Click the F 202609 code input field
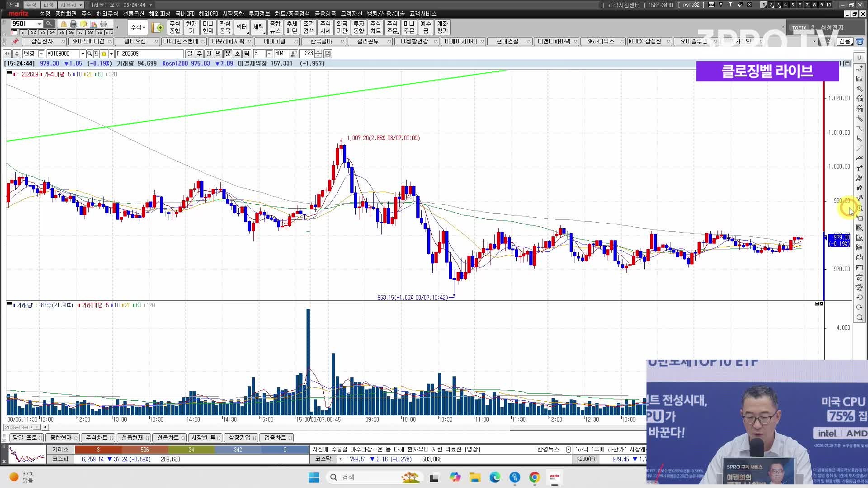 (x=149, y=54)
